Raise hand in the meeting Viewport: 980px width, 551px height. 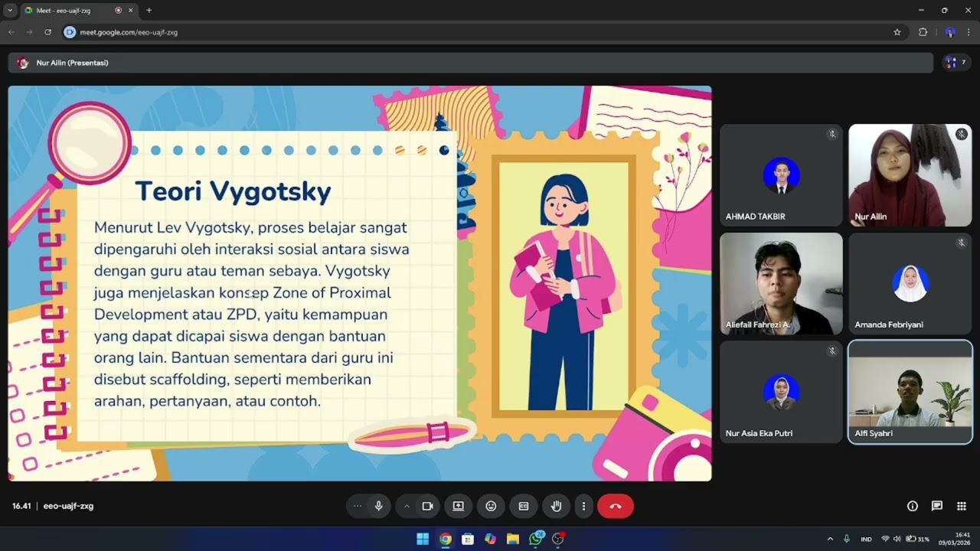click(557, 506)
